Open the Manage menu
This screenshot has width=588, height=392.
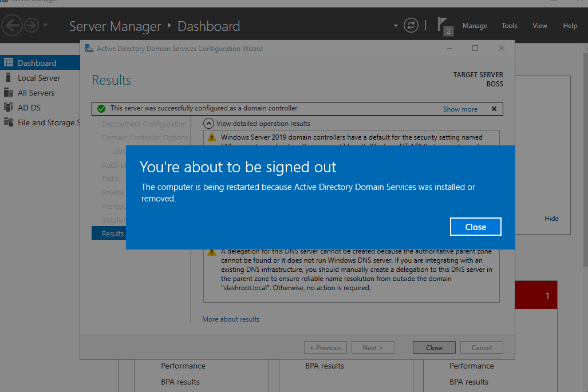click(475, 26)
